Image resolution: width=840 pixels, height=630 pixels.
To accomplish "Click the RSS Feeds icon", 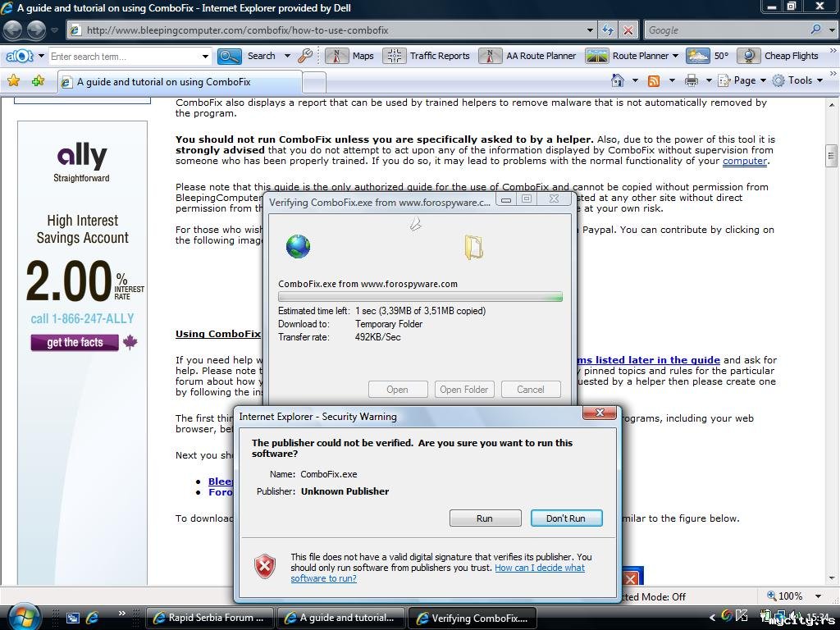I will [654, 81].
